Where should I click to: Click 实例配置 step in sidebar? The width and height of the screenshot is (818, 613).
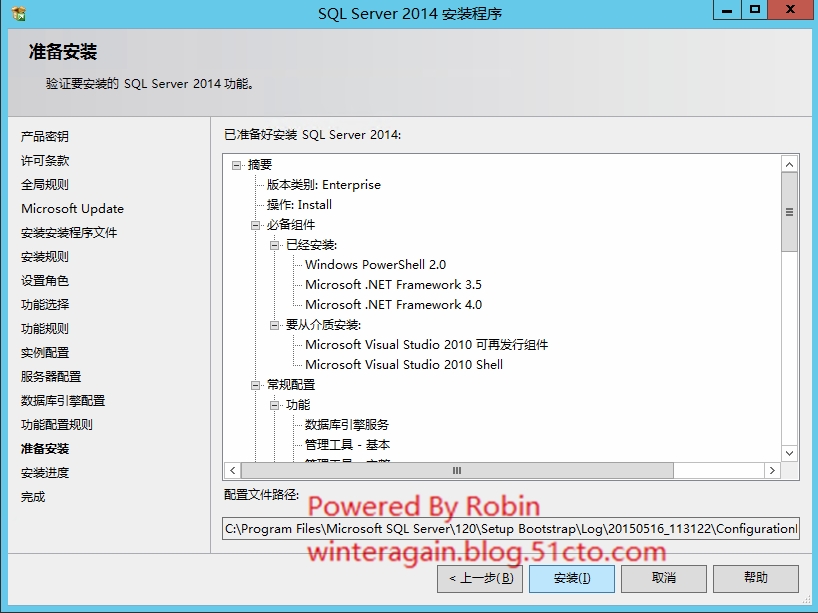(x=45, y=353)
